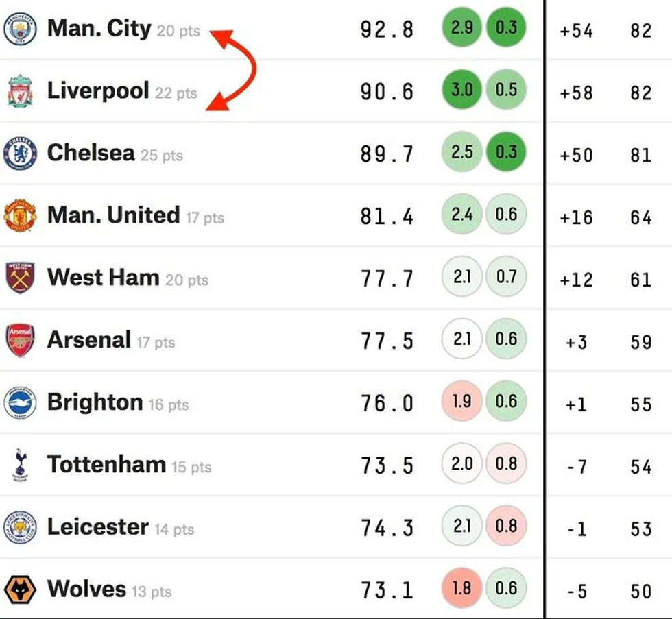Open the Man. City team name
672x619 pixels.
click(99, 29)
